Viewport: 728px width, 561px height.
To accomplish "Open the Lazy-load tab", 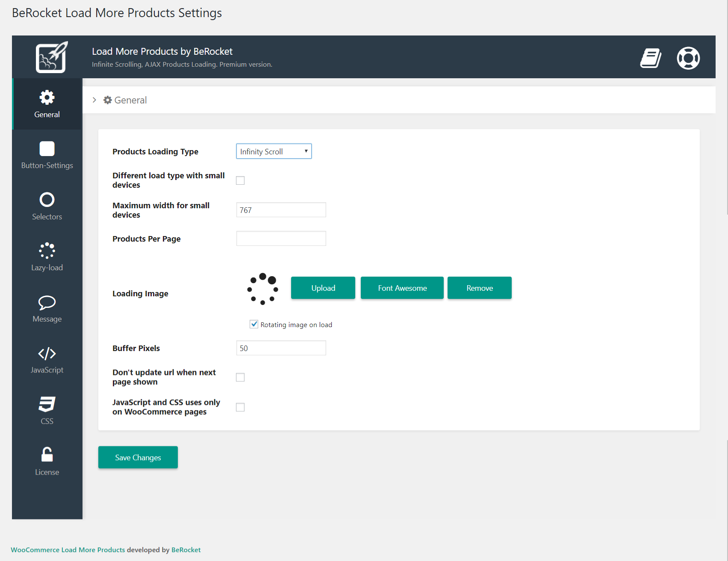I will coord(47,257).
